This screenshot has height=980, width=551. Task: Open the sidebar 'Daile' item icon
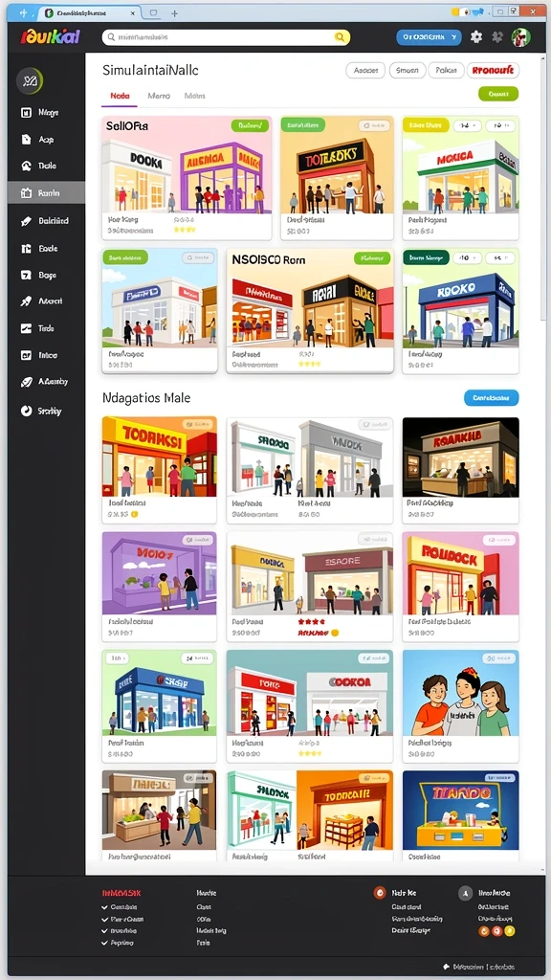26,167
